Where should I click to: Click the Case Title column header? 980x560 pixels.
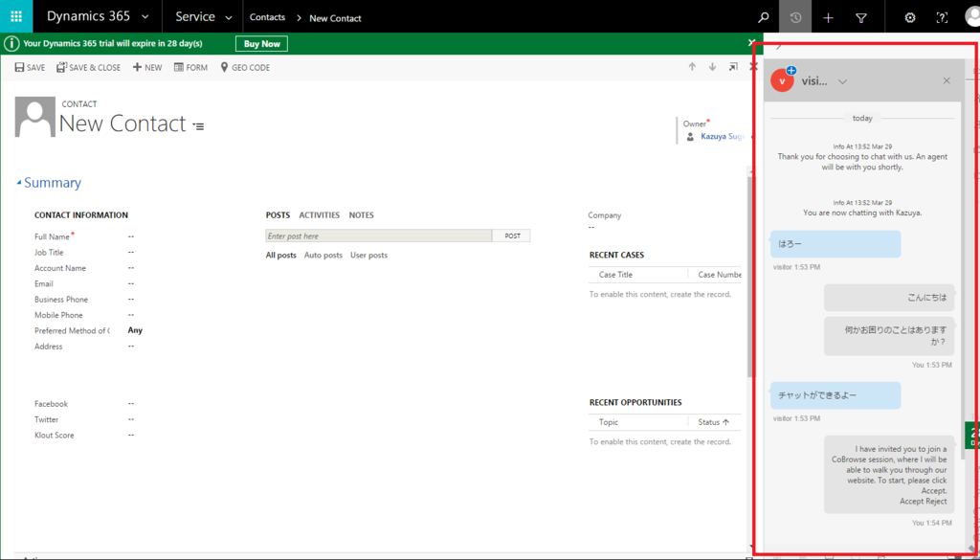[615, 275]
